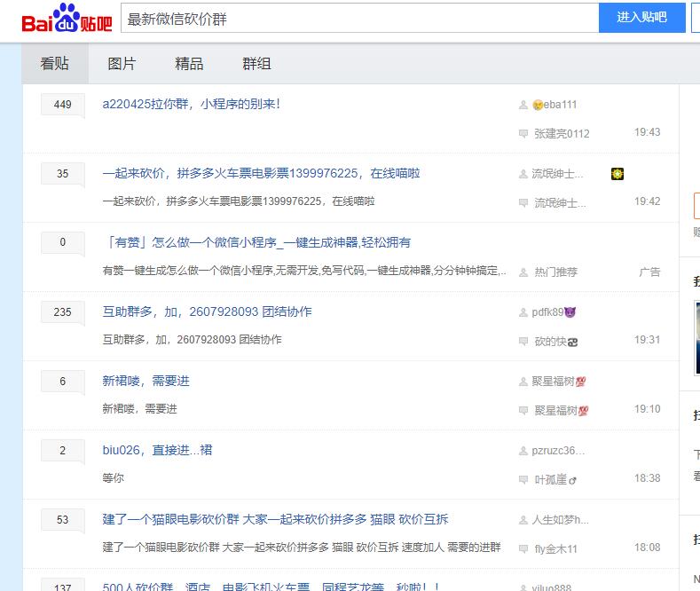
Task: Click the reply count 53
Action: tap(62, 520)
